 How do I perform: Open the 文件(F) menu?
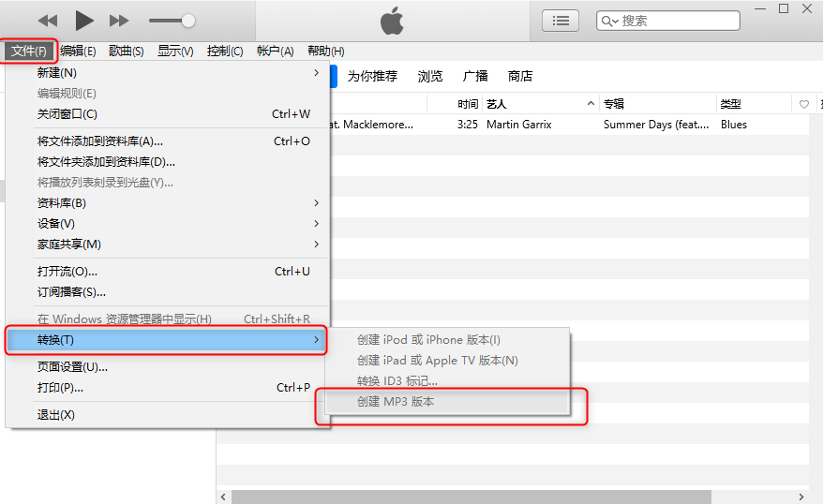[x=29, y=52]
